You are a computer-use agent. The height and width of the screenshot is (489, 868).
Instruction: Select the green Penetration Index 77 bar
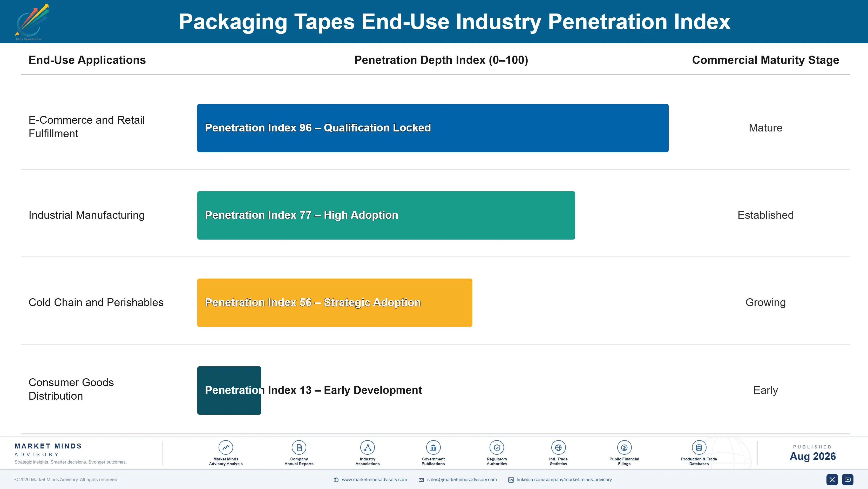tap(386, 215)
